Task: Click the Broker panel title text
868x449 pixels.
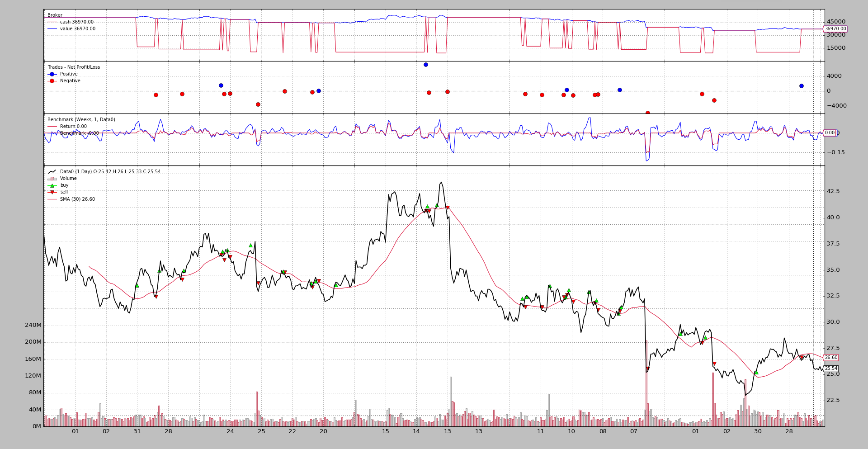Action: (x=55, y=15)
